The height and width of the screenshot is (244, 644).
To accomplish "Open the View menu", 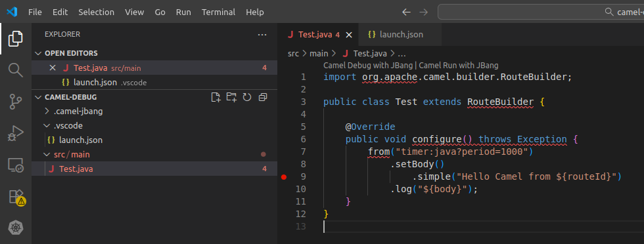I will (x=134, y=12).
